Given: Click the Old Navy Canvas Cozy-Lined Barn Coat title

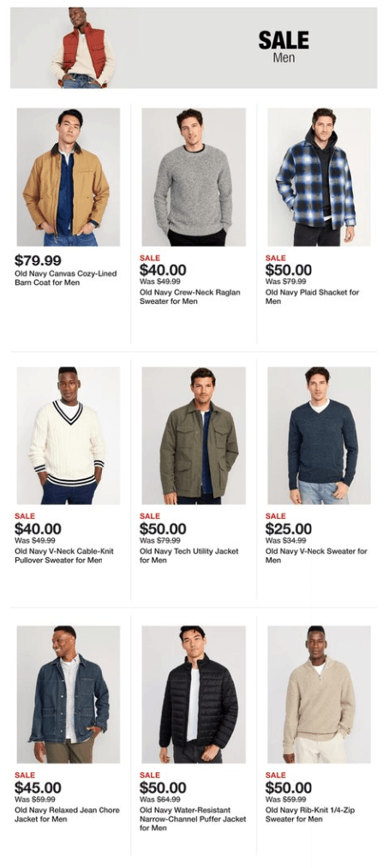Looking at the screenshot, I should [x=65, y=278].
